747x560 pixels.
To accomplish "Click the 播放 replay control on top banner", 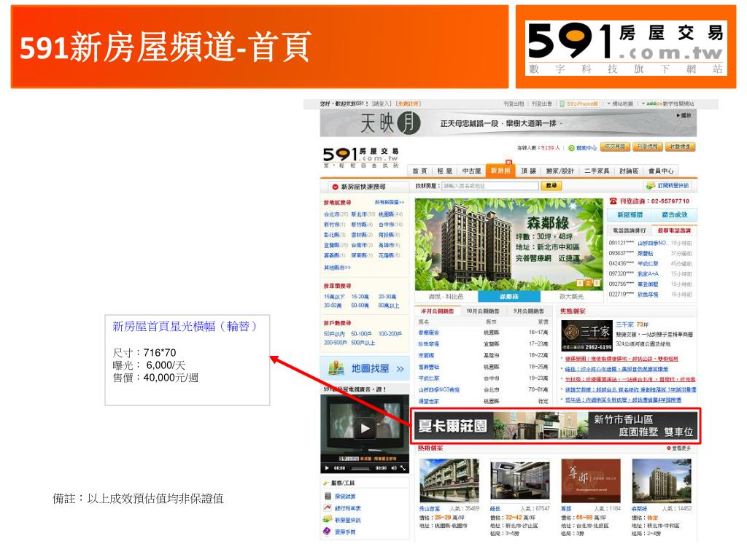I will [x=684, y=115].
